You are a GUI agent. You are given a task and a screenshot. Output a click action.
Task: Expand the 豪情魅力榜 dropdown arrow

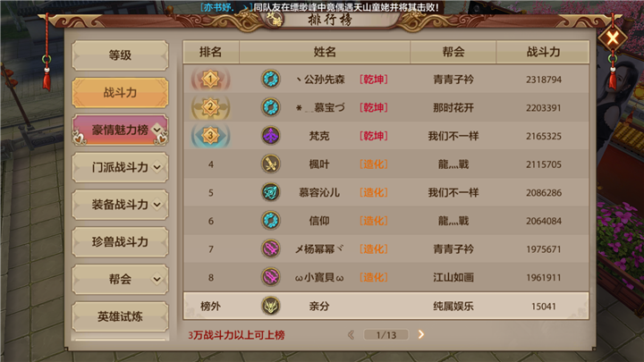[157, 130]
